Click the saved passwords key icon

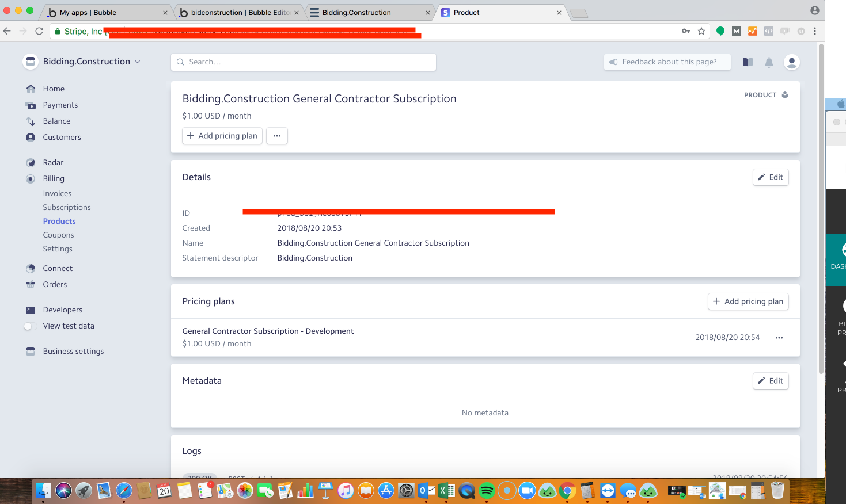click(x=686, y=31)
